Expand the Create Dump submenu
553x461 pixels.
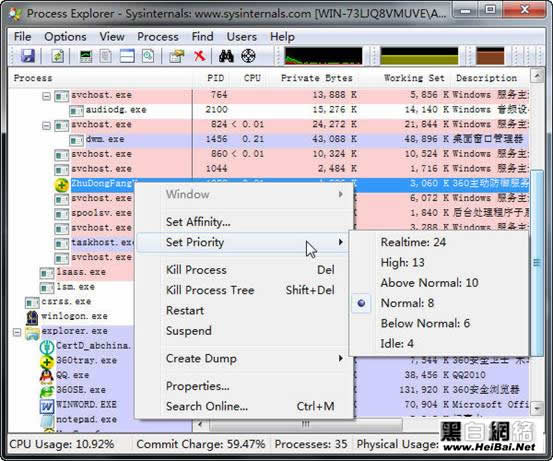tap(244, 359)
